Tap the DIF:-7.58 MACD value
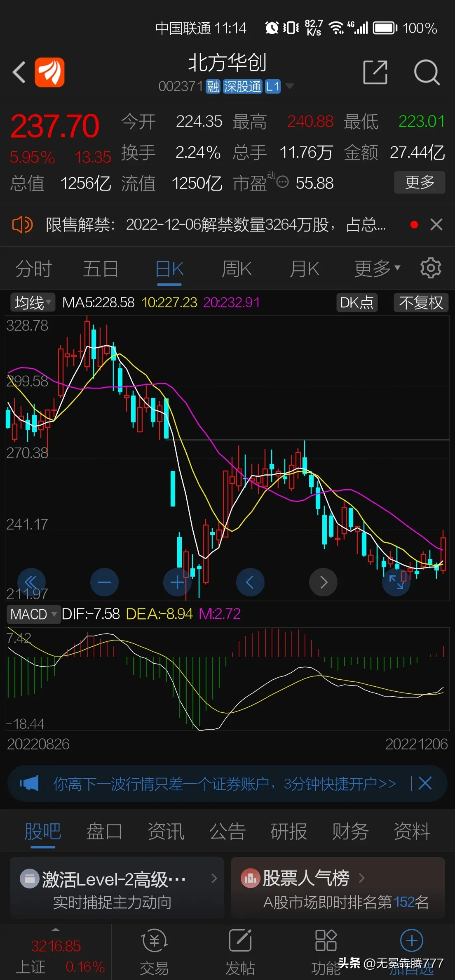Screen dimensions: 455x980 [91, 614]
